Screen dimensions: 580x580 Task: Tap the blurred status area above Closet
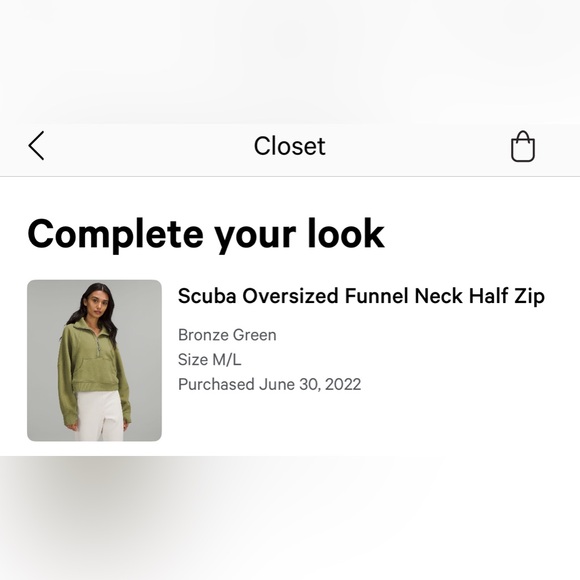pyautogui.click(x=290, y=61)
